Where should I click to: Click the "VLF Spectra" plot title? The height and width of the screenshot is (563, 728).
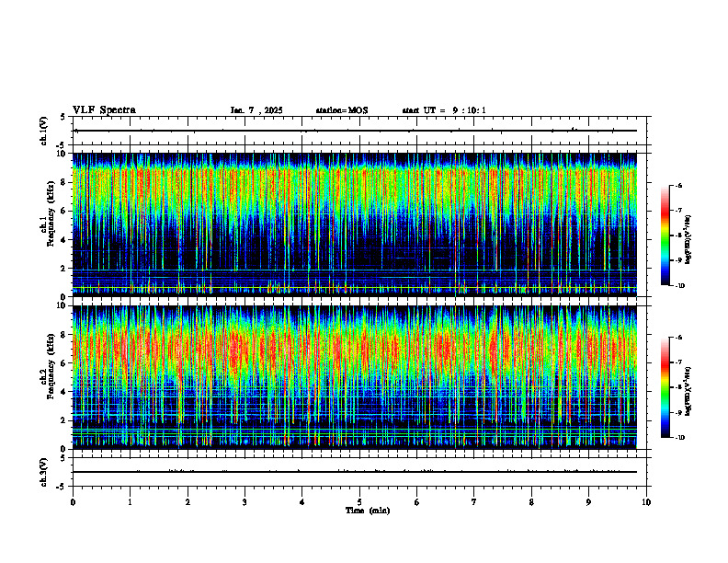tap(105, 110)
